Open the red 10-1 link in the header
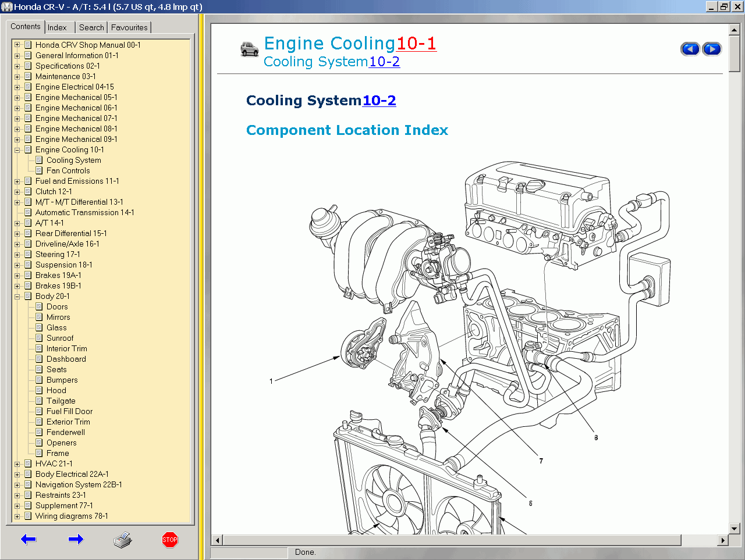 click(416, 44)
